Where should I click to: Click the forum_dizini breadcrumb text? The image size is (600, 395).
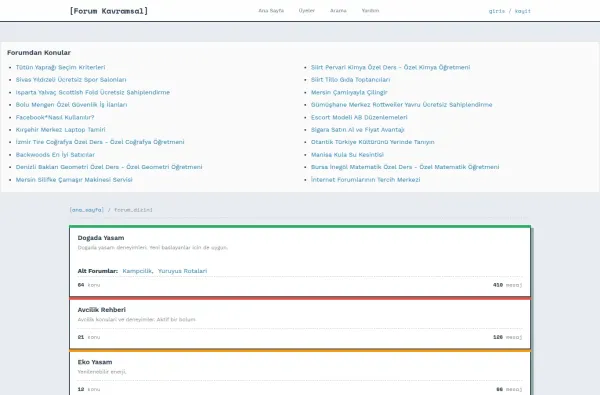coord(133,210)
